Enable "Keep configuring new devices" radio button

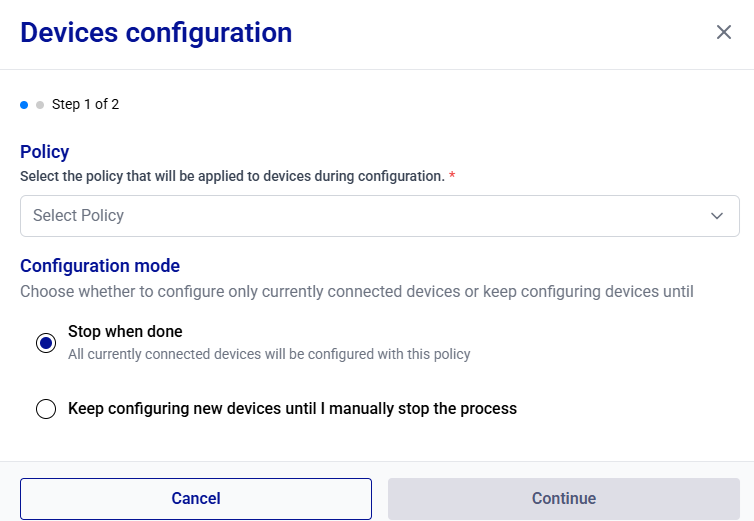[x=46, y=409]
